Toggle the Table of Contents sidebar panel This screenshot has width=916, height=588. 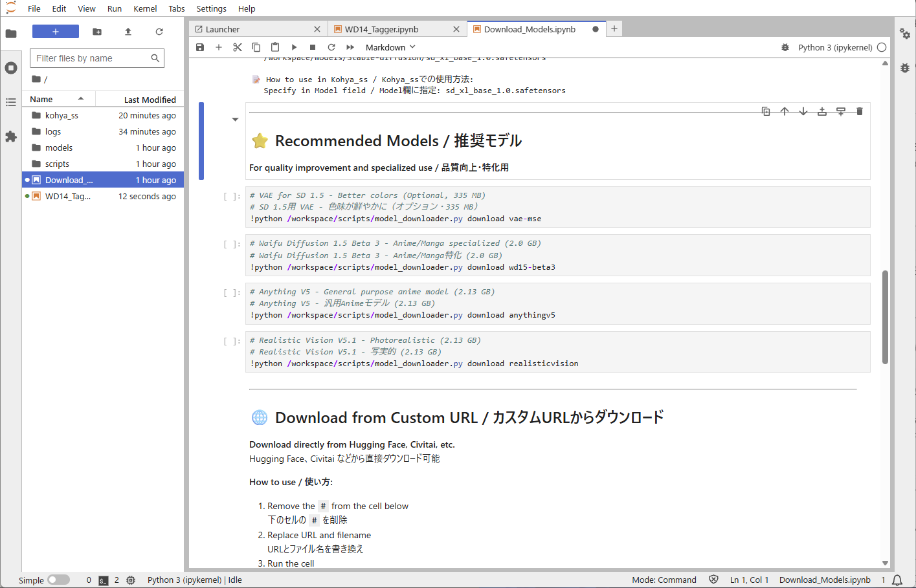pos(10,102)
